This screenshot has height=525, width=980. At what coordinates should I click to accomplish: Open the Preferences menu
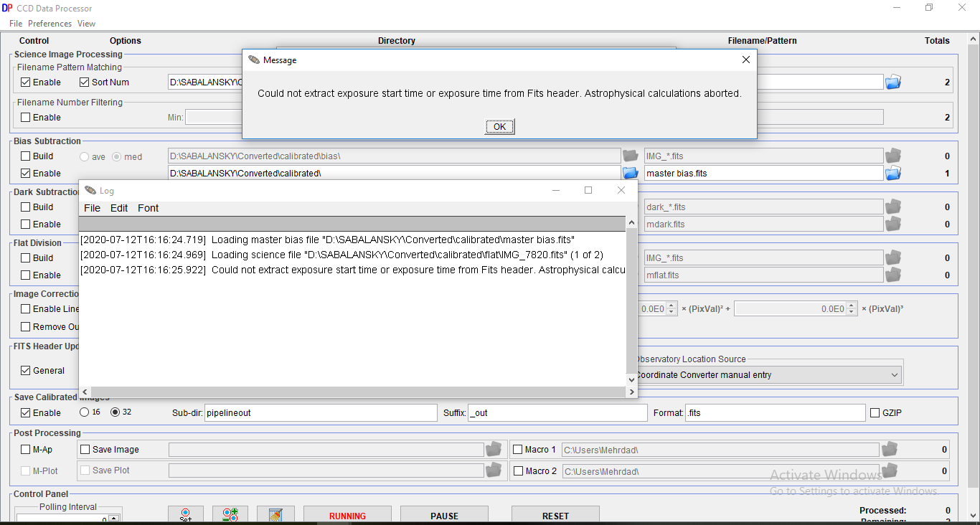tap(50, 24)
